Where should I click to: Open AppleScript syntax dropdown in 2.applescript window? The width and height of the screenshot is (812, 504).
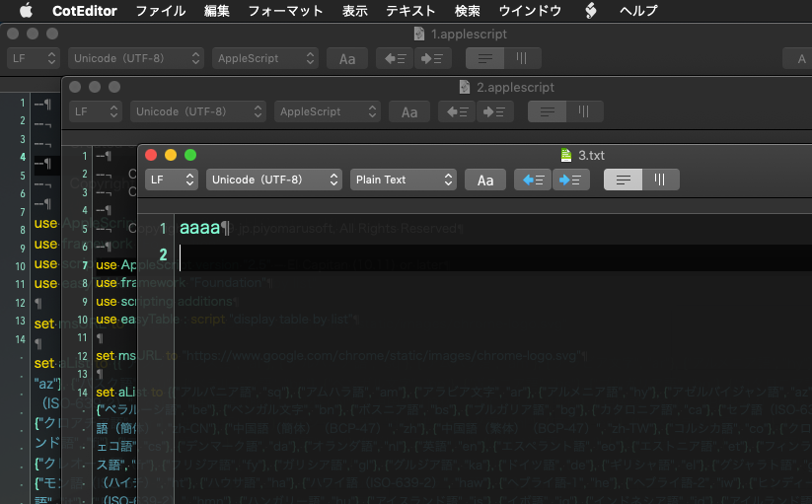pyautogui.click(x=328, y=111)
